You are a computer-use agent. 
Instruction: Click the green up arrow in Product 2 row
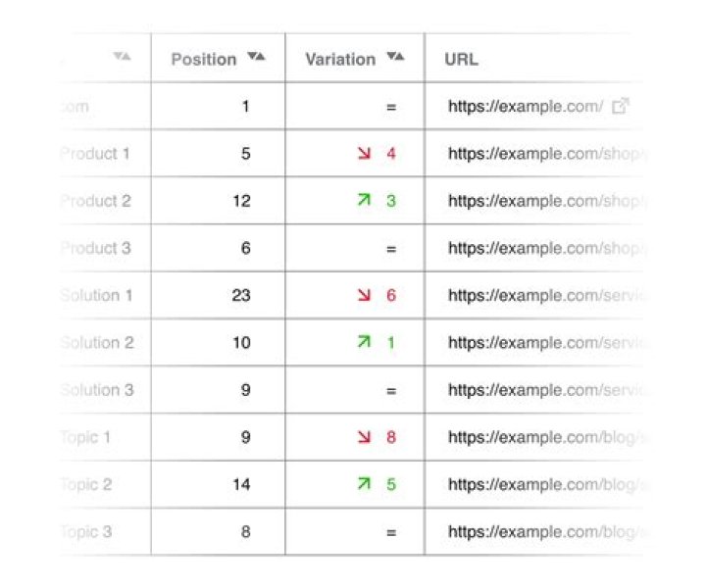[364, 201]
